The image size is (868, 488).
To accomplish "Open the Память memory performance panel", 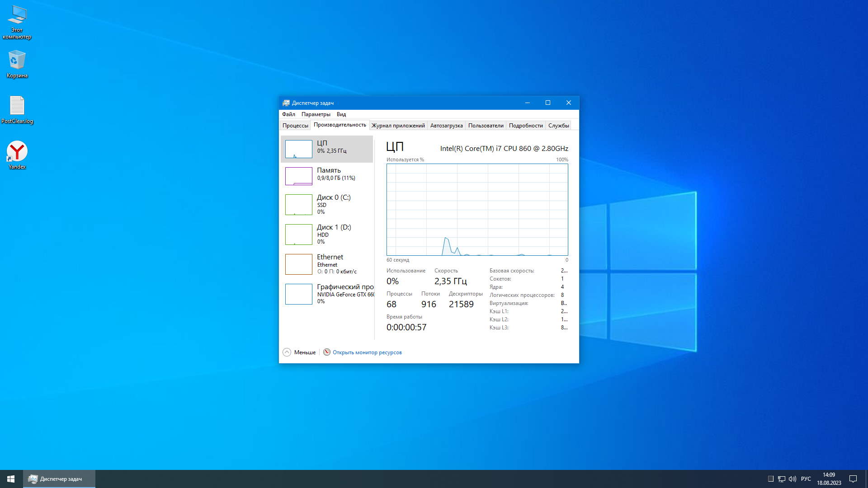I will pyautogui.click(x=329, y=174).
